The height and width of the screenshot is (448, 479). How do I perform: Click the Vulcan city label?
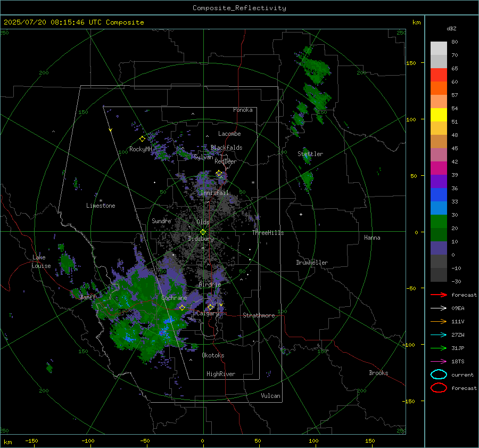pyautogui.click(x=270, y=396)
